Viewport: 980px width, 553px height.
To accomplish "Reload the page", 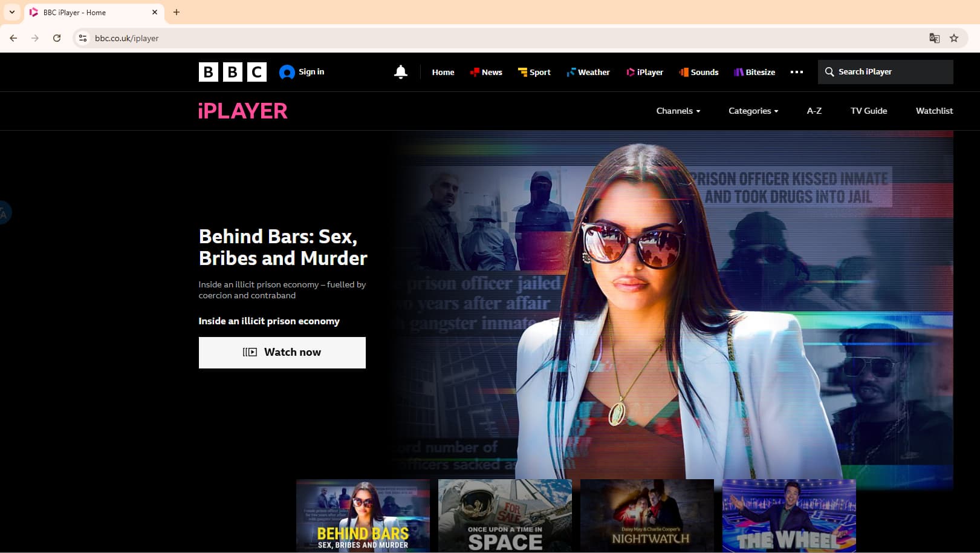I will pos(57,38).
